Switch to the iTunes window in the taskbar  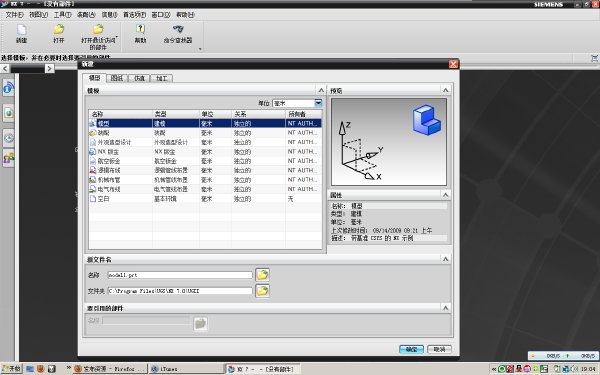186,369
